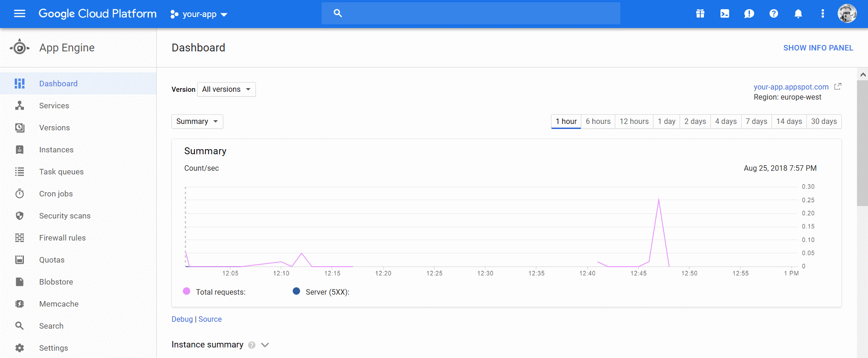Click Total requests pink legend dot
The width and height of the screenshot is (868, 358).
click(187, 291)
